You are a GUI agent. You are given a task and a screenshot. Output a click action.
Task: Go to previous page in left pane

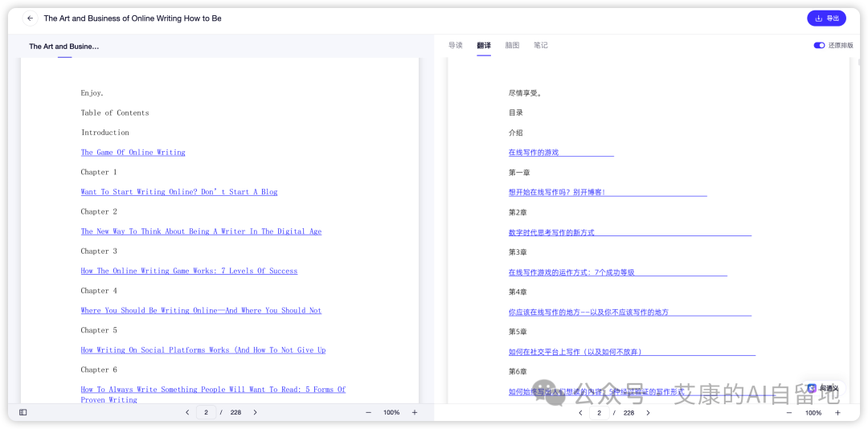click(x=187, y=412)
